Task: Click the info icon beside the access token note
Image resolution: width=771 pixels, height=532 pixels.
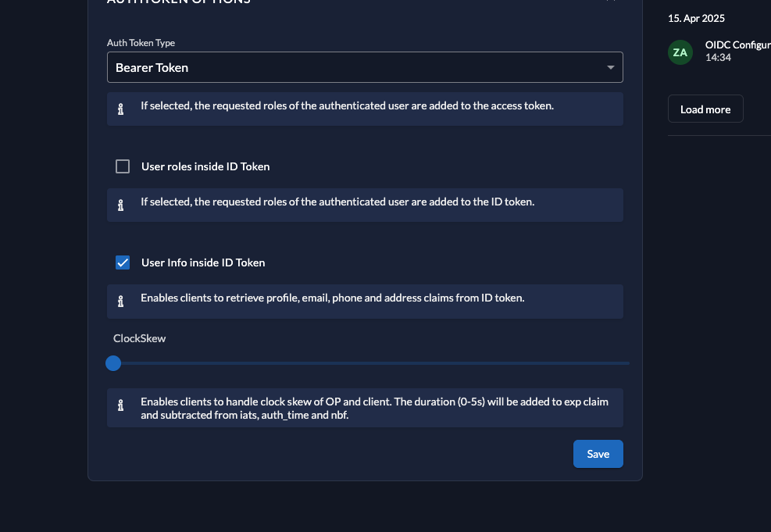Action: coord(120,109)
